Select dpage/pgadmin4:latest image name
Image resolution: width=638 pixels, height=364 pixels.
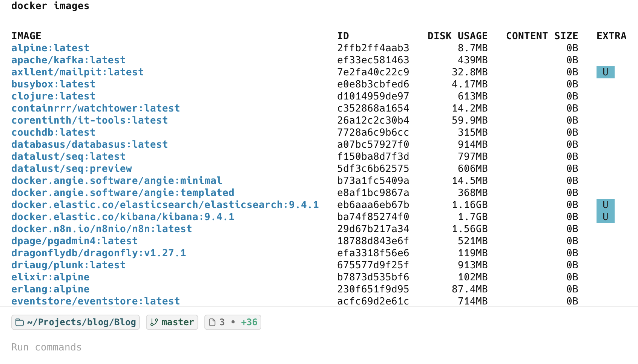click(x=75, y=241)
